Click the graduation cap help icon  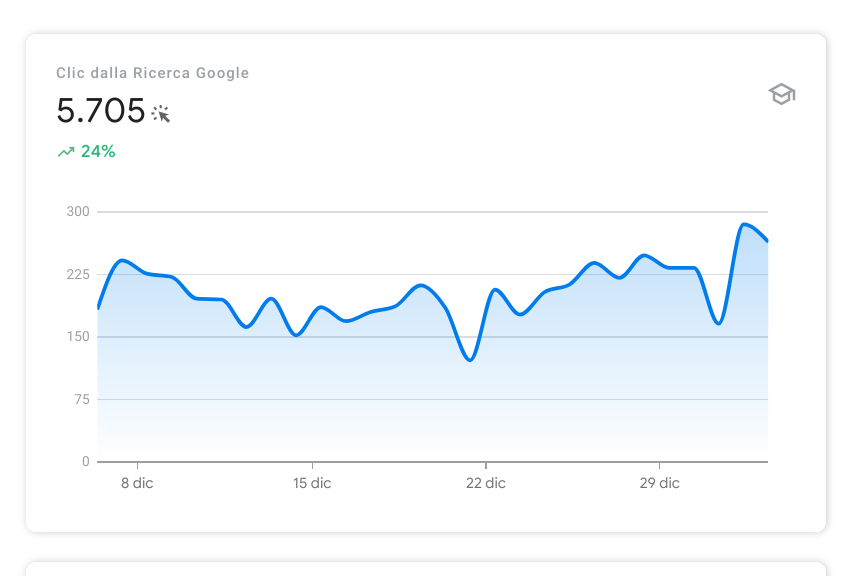pyautogui.click(x=781, y=95)
